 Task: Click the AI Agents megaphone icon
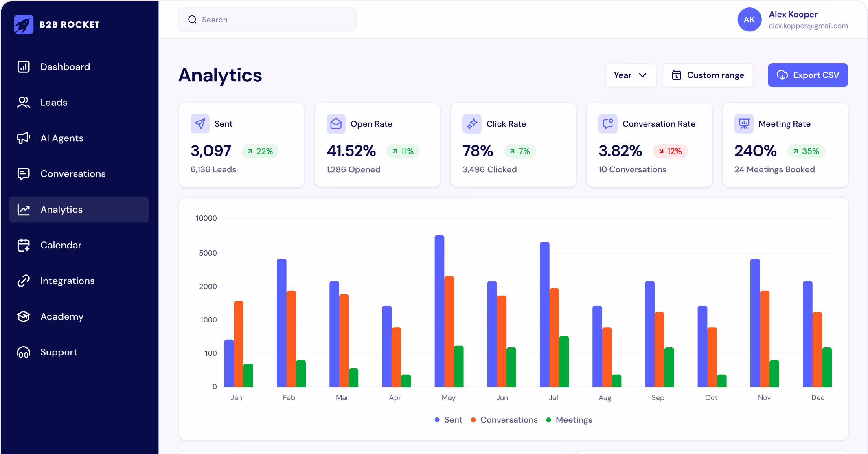click(24, 138)
